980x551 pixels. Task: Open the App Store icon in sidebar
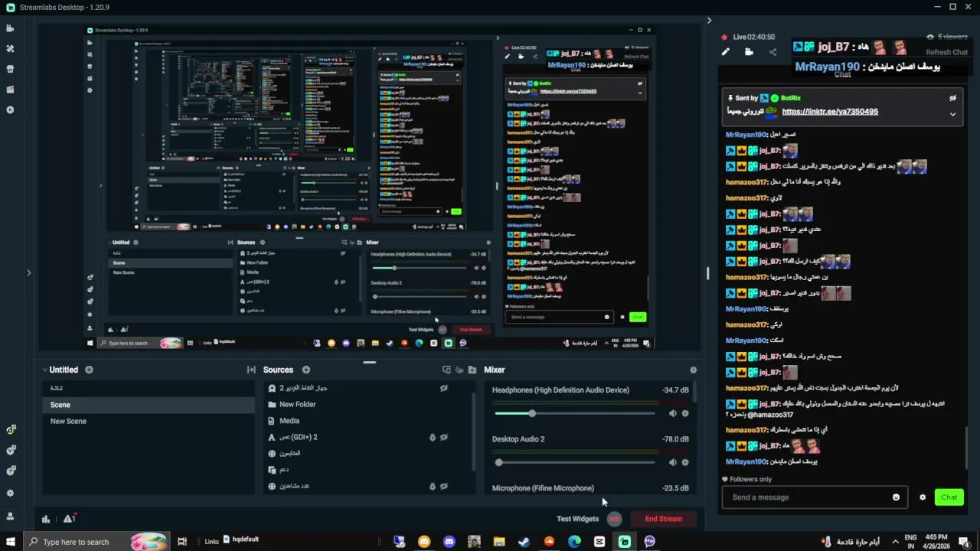(10, 69)
